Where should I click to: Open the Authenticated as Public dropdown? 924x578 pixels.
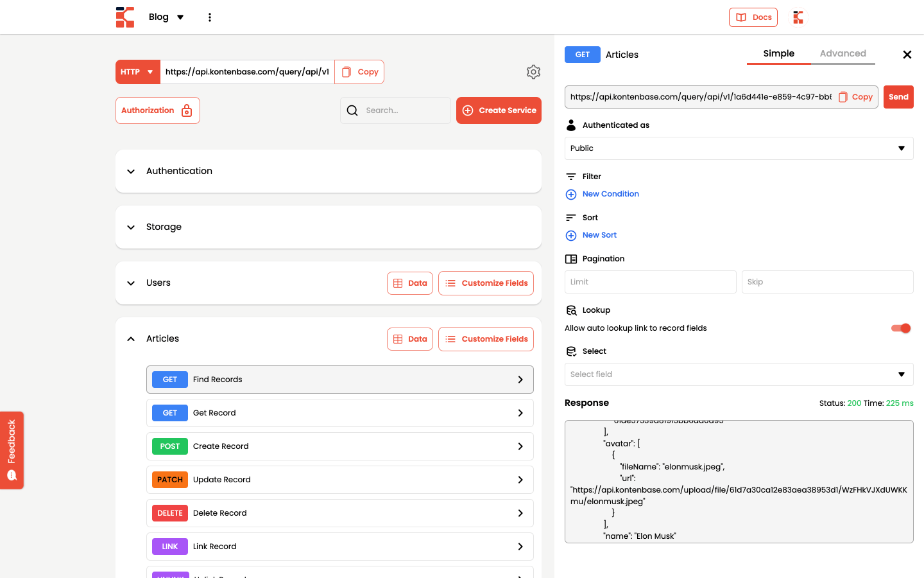click(x=739, y=148)
